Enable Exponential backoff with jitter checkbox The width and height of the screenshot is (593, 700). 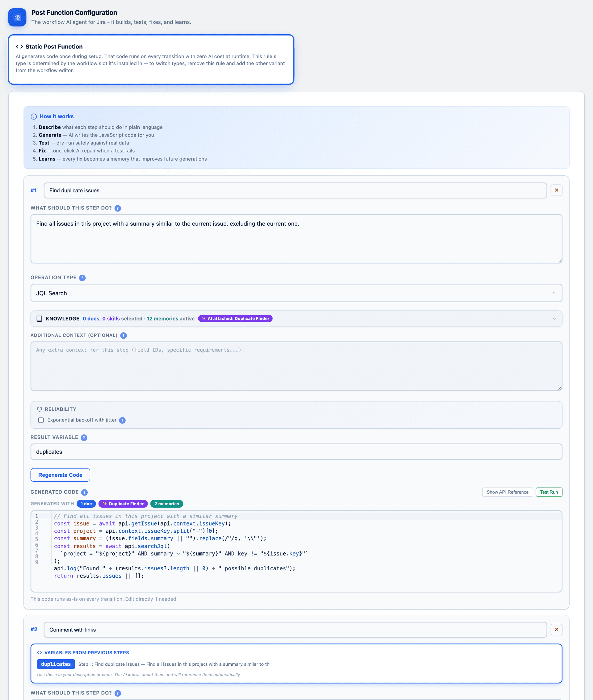tap(41, 420)
